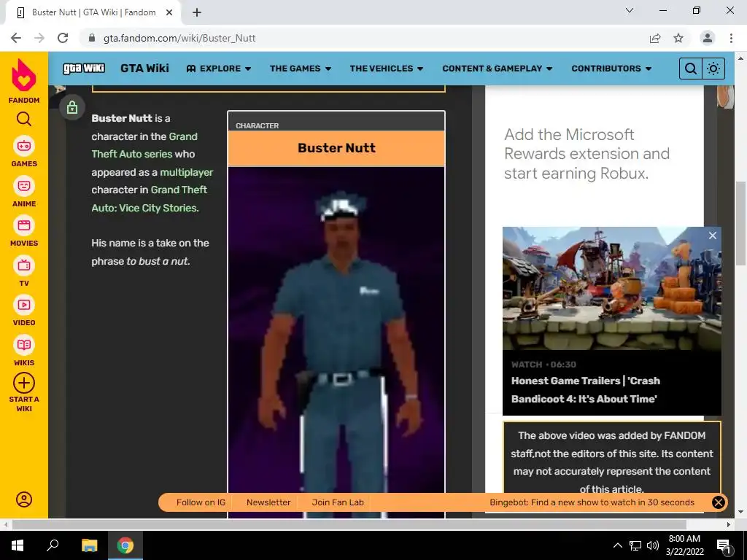Screen dimensions: 747x560
Task: Expand Content & Gameplay dropdown menu
Action: coord(498,69)
